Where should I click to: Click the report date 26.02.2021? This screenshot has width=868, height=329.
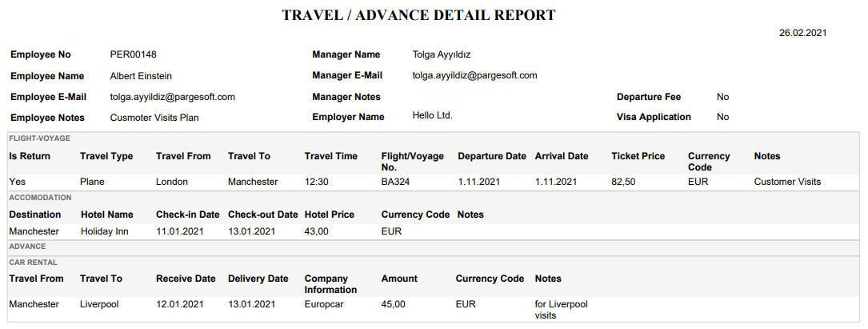coord(802,33)
